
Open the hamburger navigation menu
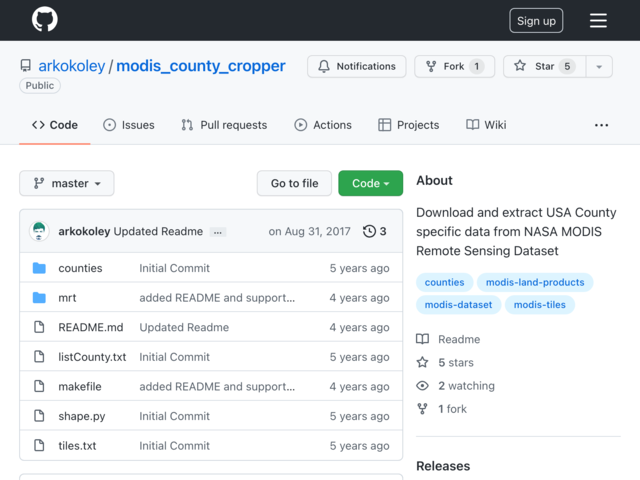coord(598,20)
